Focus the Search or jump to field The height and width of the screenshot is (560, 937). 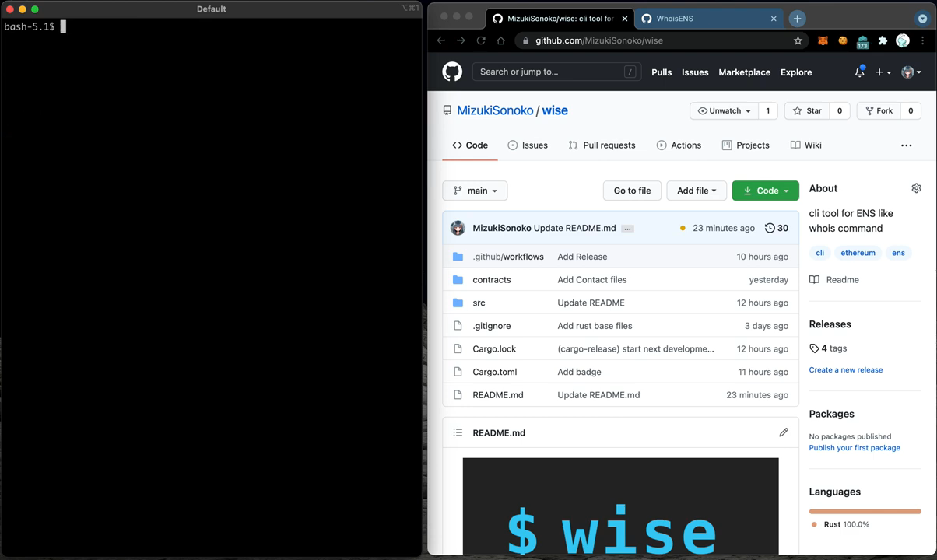[x=556, y=72]
